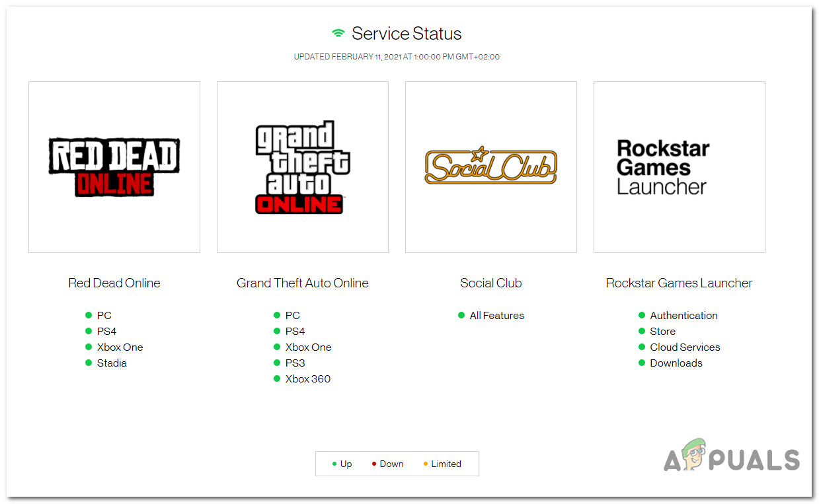Viewport: 819px width, 504px height.
Task: Select PS4 under Grand Theft Auto Online
Action: 295,332
